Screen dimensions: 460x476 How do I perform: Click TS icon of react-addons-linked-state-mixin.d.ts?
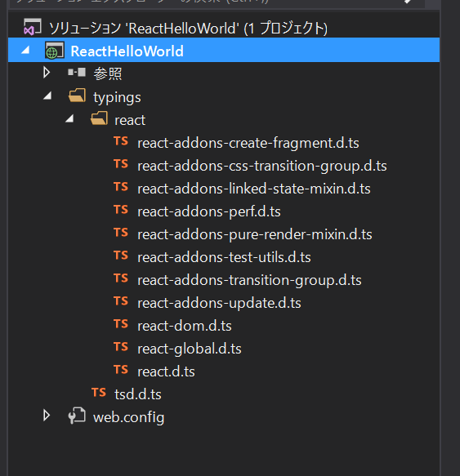(121, 187)
